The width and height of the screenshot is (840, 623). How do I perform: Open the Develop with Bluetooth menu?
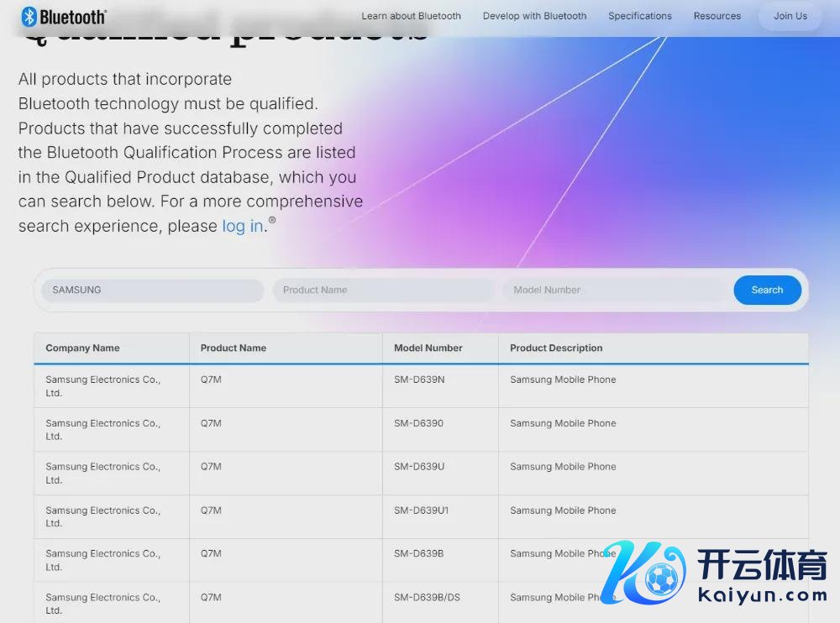tap(534, 16)
